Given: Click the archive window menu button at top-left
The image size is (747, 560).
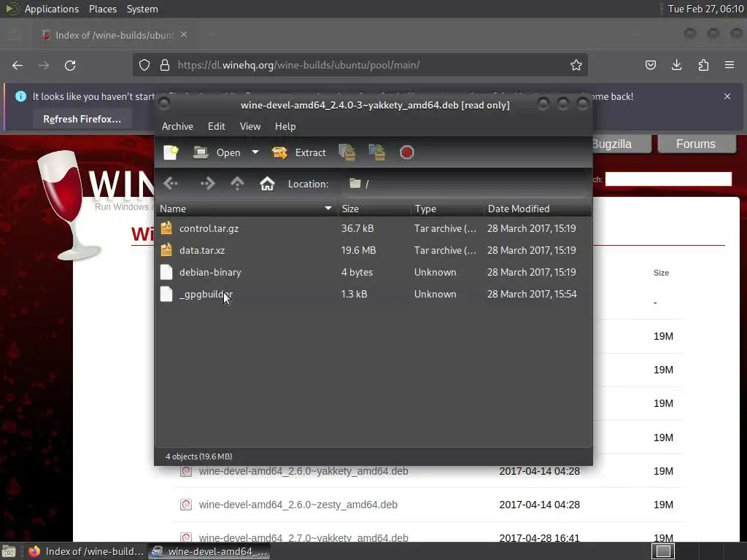Looking at the screenshot, I should 164,104.
